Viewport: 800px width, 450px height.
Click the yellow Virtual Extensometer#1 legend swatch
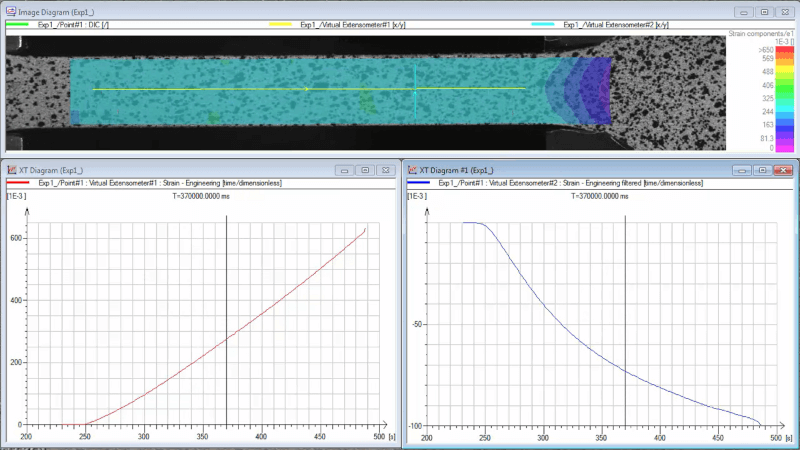pos(281,24)
